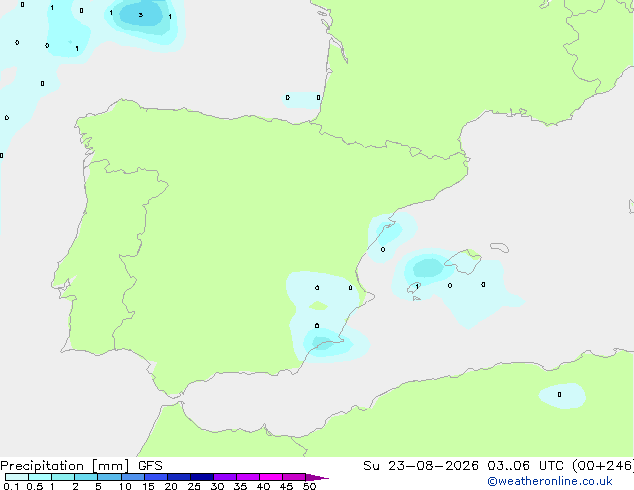The image size is (634, 490).
Task: Click the 0.1 to 0.5 mm legend swatch
Action: 17,477
